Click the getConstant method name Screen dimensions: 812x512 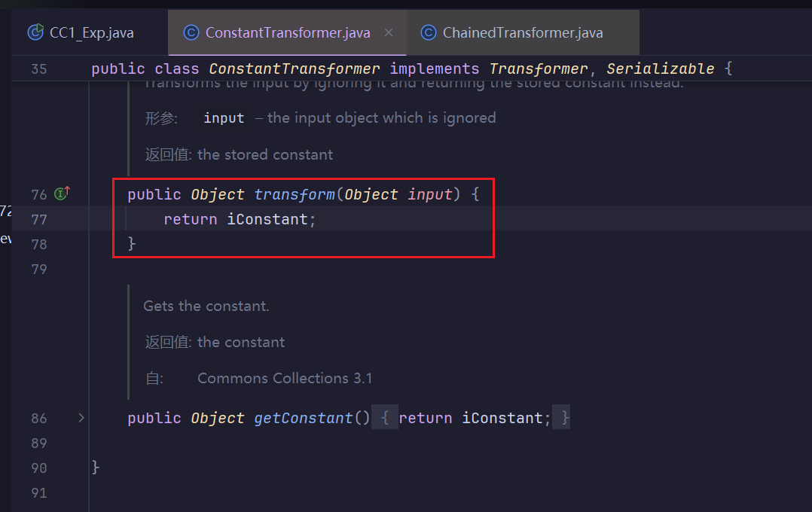click(x=304, y=418)
